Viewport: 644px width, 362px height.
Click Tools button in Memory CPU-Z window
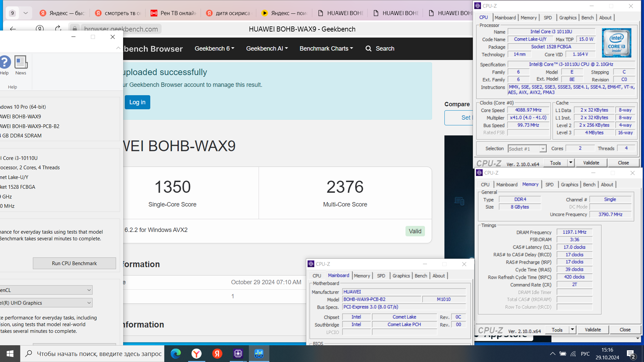point(557,330)
